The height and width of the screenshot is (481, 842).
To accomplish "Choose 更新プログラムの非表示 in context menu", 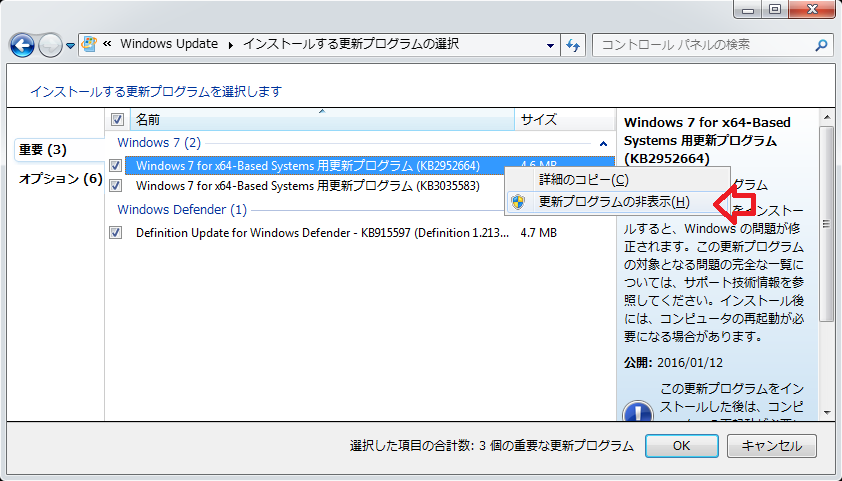I will click(x=613, y=202).
